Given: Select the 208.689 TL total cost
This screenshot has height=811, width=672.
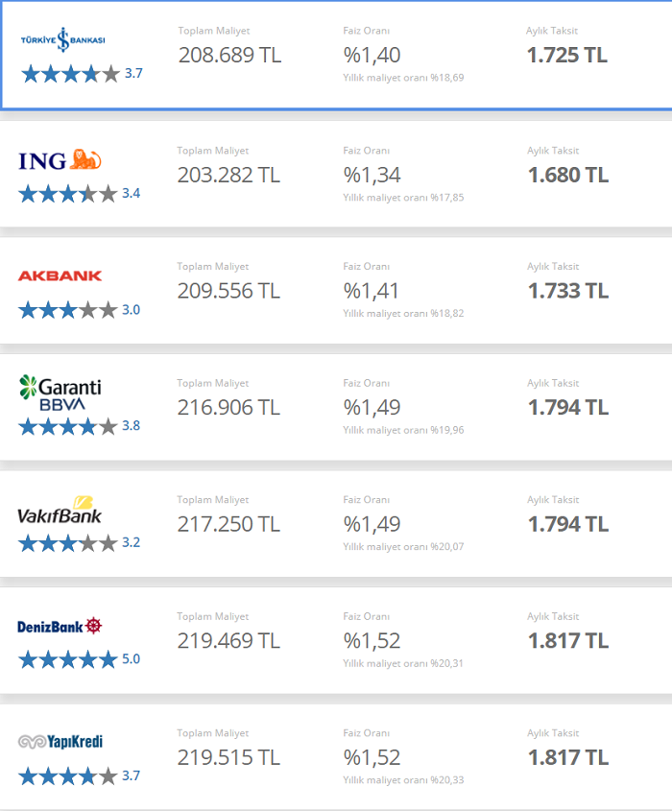Looking at the screenshot, I should [x=229, y=56].
